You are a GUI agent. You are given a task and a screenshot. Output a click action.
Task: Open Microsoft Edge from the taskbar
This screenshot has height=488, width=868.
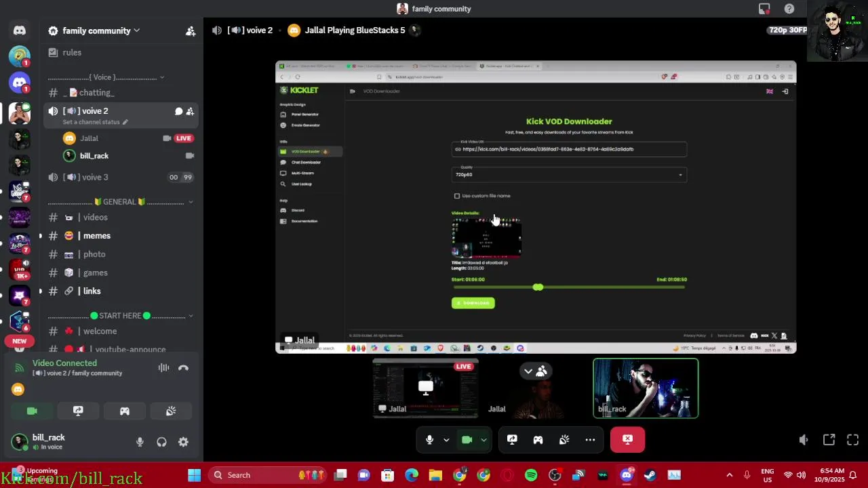pyautogui.click(x=412, y=475)
